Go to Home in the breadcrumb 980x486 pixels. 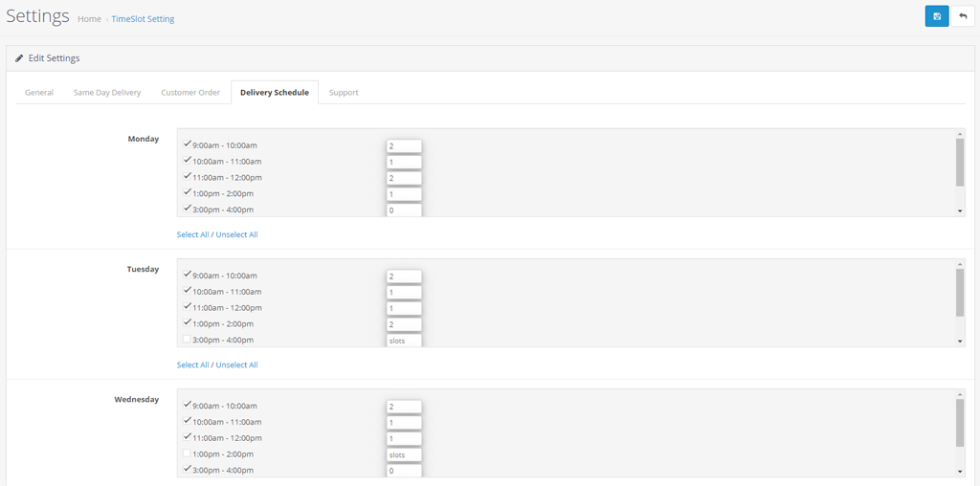pos(89,19)
